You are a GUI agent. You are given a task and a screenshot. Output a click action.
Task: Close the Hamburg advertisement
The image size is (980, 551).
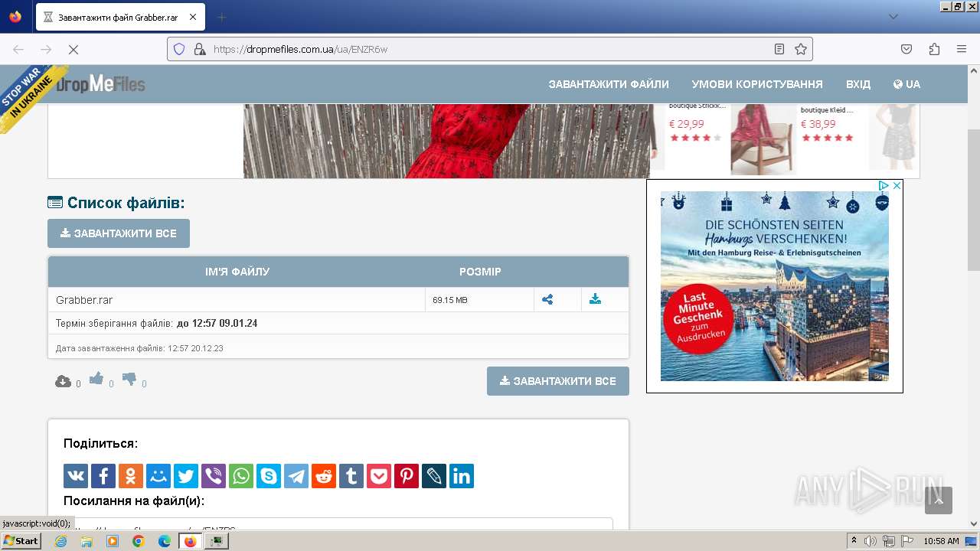(897, 186)
